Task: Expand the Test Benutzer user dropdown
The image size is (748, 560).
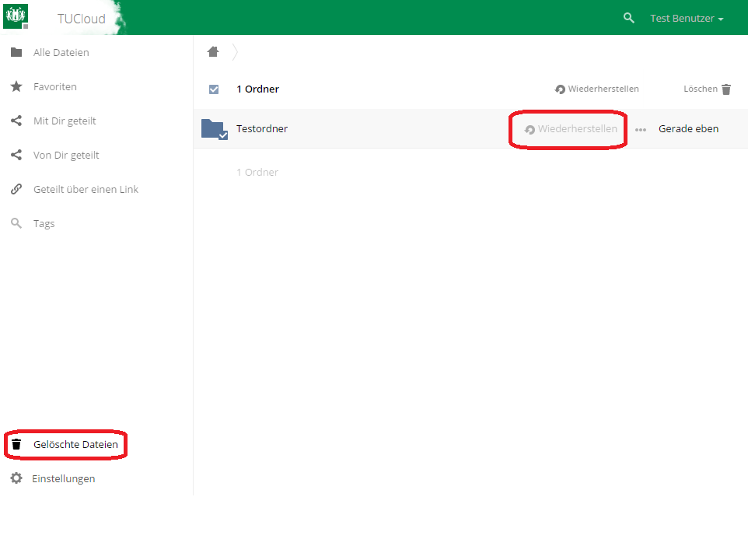Action: click(x=687, y=19)
